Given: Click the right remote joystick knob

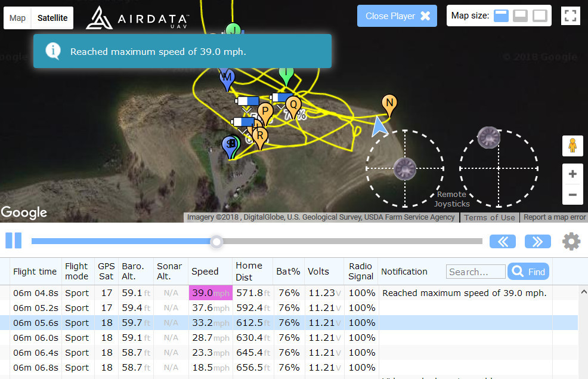Looking at the screenshot, I should coord(488,137).
